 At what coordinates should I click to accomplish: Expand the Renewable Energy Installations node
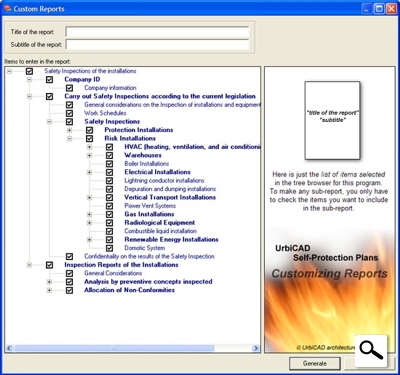point(89,240)
